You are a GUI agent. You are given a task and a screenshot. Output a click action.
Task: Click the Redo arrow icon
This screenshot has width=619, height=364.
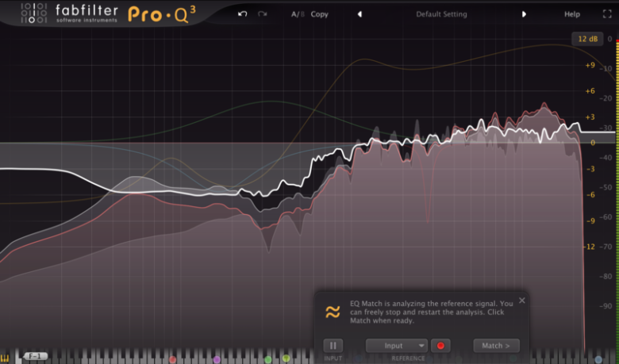pyautogui.click(x=262, y=14)
